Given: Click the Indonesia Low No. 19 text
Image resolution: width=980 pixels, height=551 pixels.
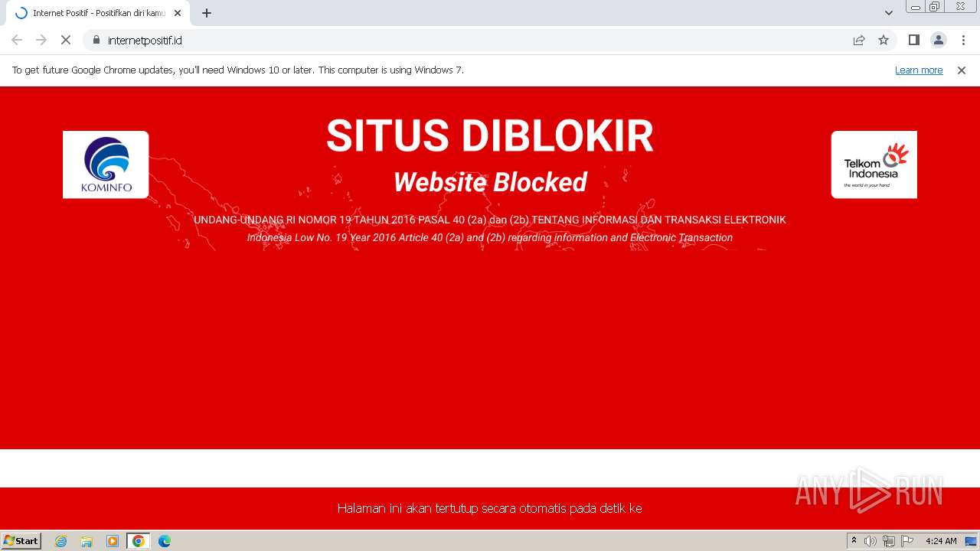Looking at the screenshot, I should pos(490,237).
